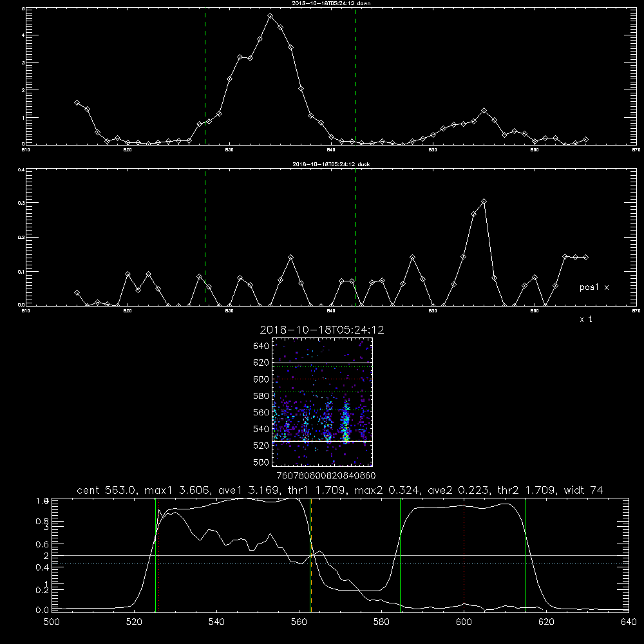
Task: Select the 'cent 563.0' value
Action: pyautogui.click(x=106, y=490)
